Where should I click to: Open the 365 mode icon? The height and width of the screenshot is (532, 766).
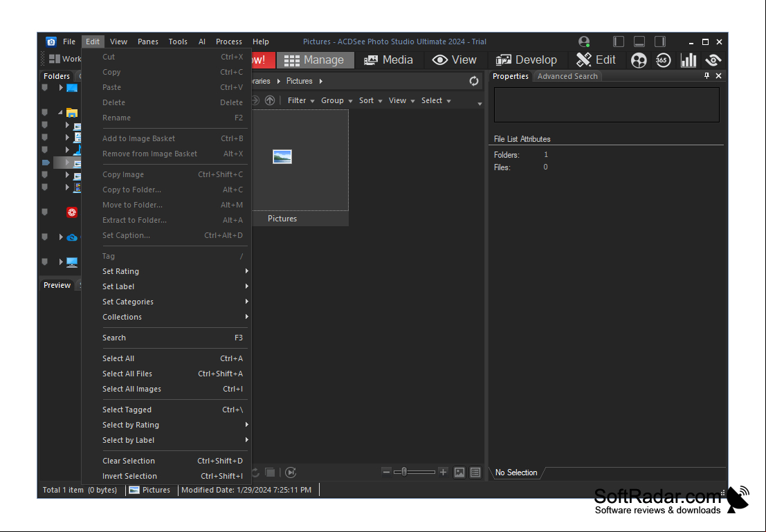click(x=663, y=60)
